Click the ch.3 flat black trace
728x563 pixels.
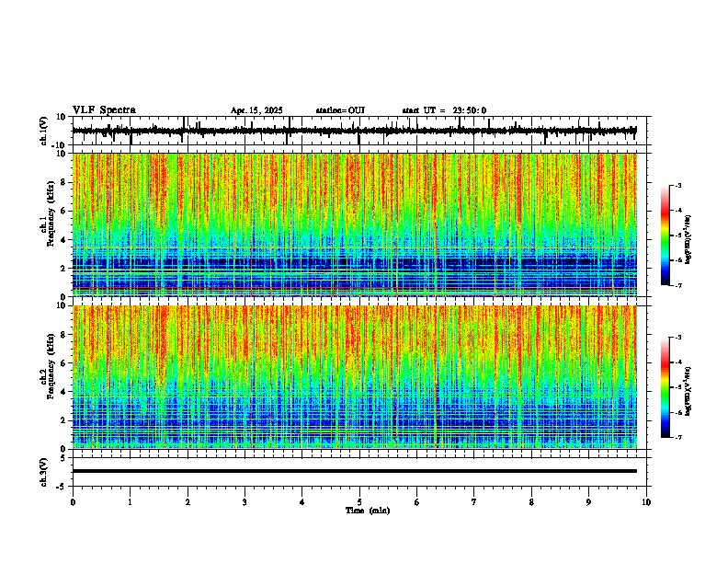355,471
